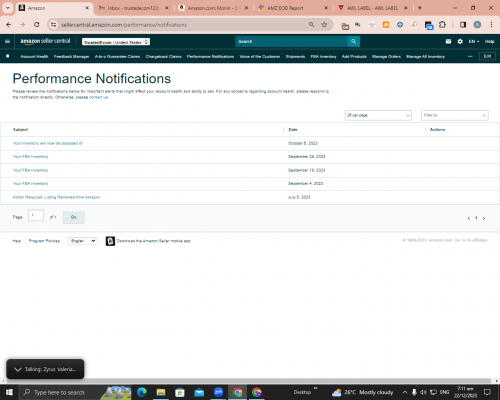Open File Explorer from the taskbar
Screen dimensions: 500x400
pyautogui.click(x=161, y=392)
